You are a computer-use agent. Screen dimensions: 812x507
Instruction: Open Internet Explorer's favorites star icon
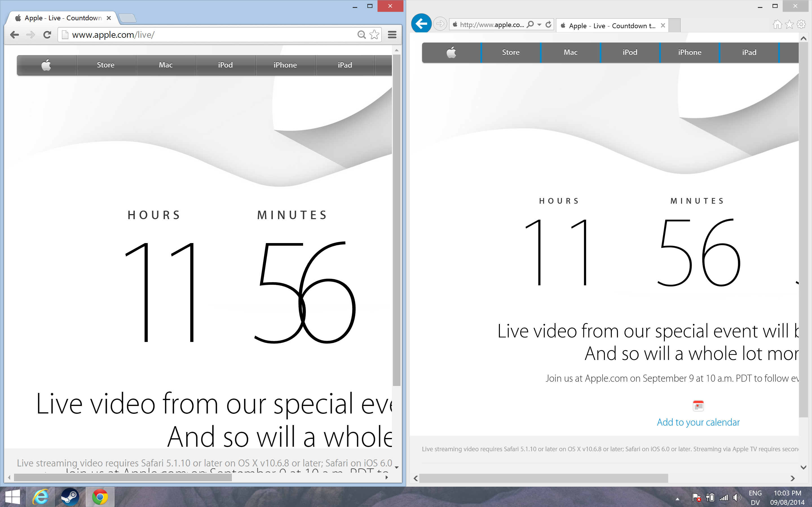tap(789, 25)
